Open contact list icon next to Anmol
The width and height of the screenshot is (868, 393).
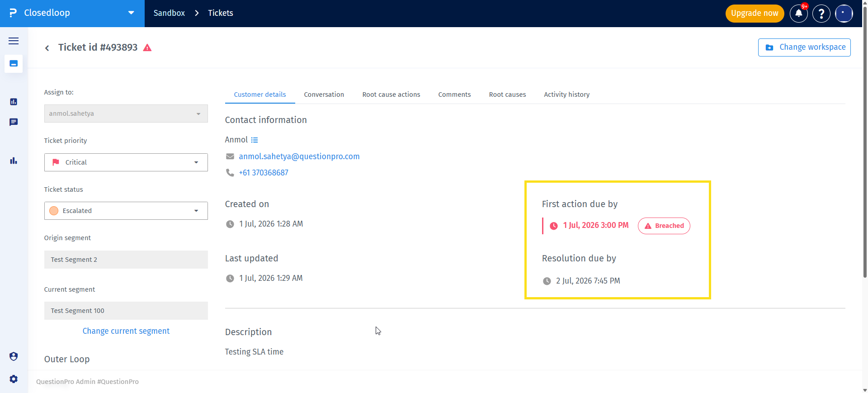click(x=255, y=140)
